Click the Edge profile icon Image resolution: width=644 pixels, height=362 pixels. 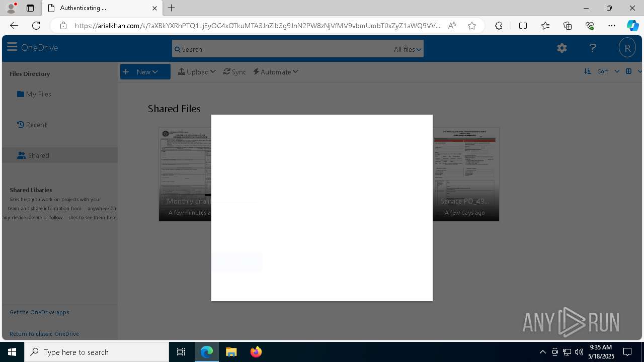pyautogui.click(x=11, y=8)
